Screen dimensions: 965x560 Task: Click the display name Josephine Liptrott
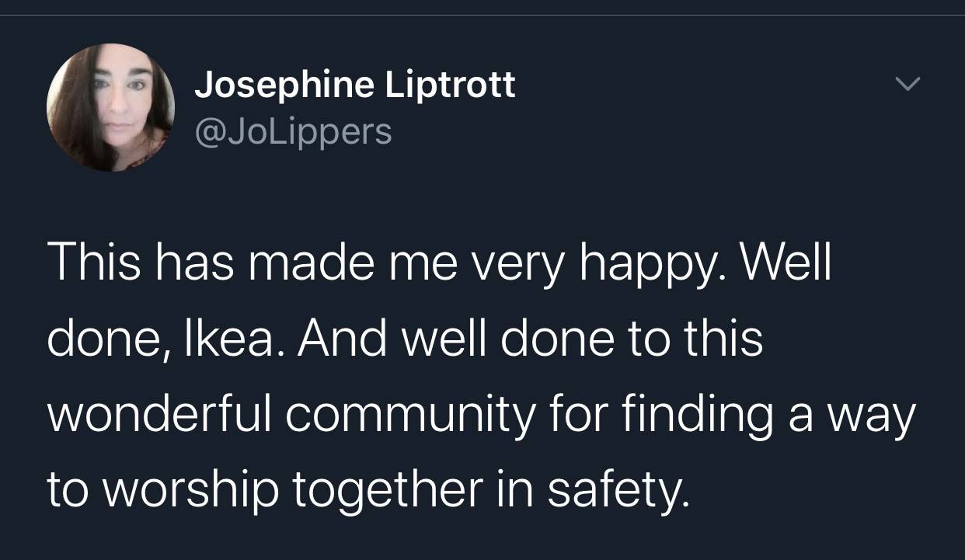pyautogui.click(x=354, y=84)
